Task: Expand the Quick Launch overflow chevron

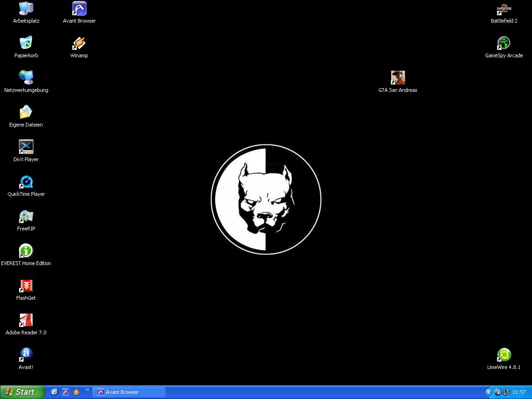Action: pyautogui.click(x=87, y=390)
